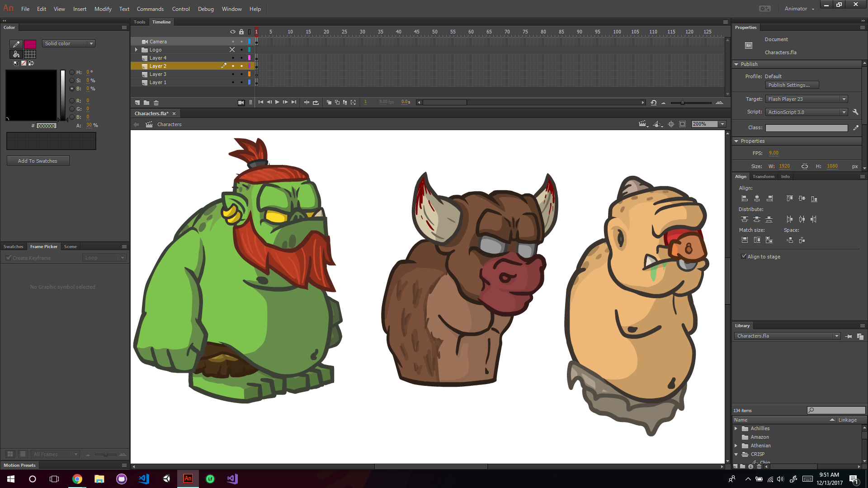Toggle the Onion Skin icon
The height and width of the screenshot is (488, 868).
329,103
